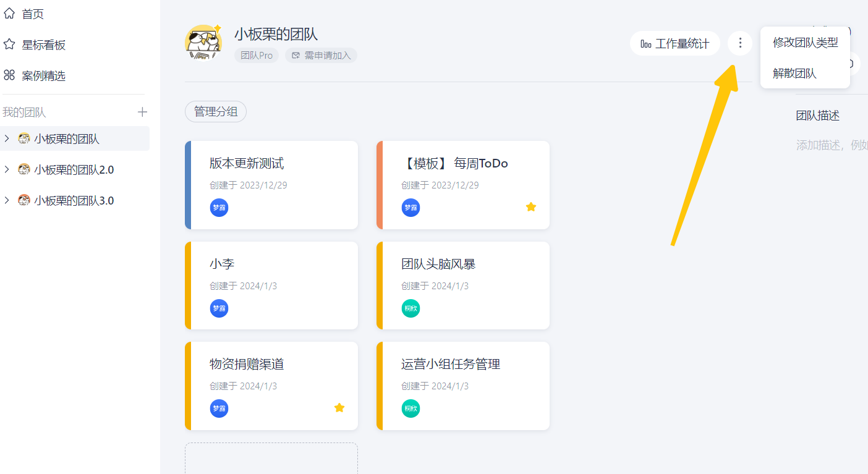
Task: Open the 首页 home icon
Action: pos(9,14)
